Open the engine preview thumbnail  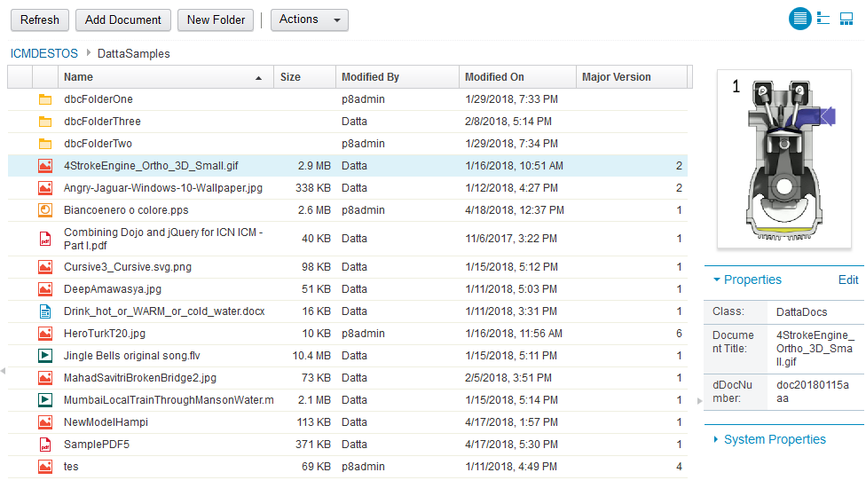tap(784, 159)
